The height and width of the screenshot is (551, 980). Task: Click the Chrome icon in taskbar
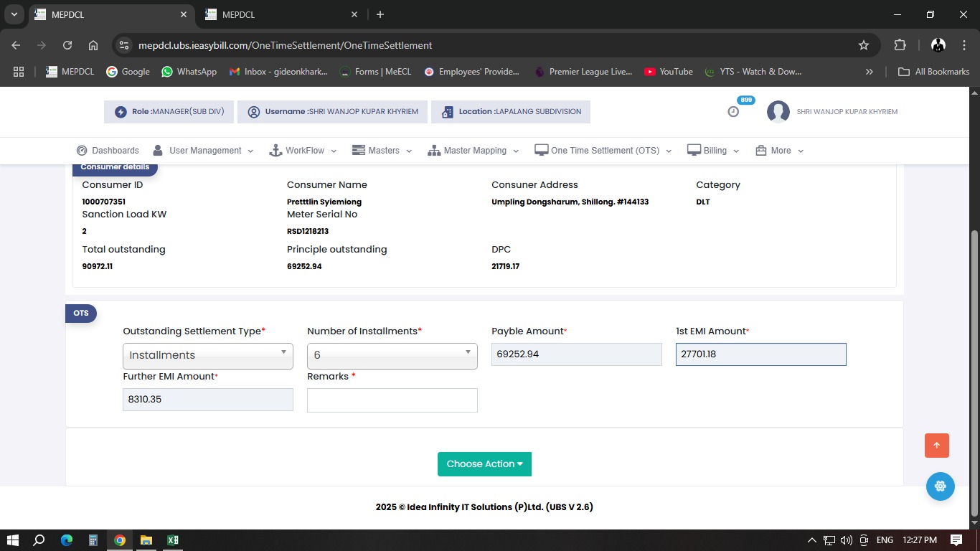click(x=120, y=540)
